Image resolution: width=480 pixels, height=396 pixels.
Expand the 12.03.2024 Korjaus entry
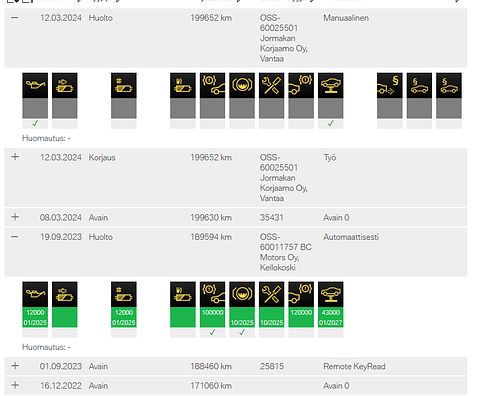(15, 157)
